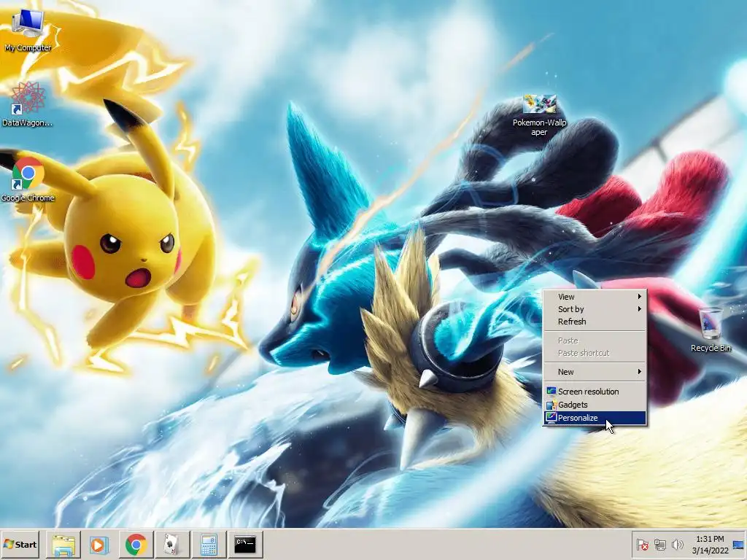The image size is (747, 560).
Task: Open the View submenu
Action: coord(595,297)
